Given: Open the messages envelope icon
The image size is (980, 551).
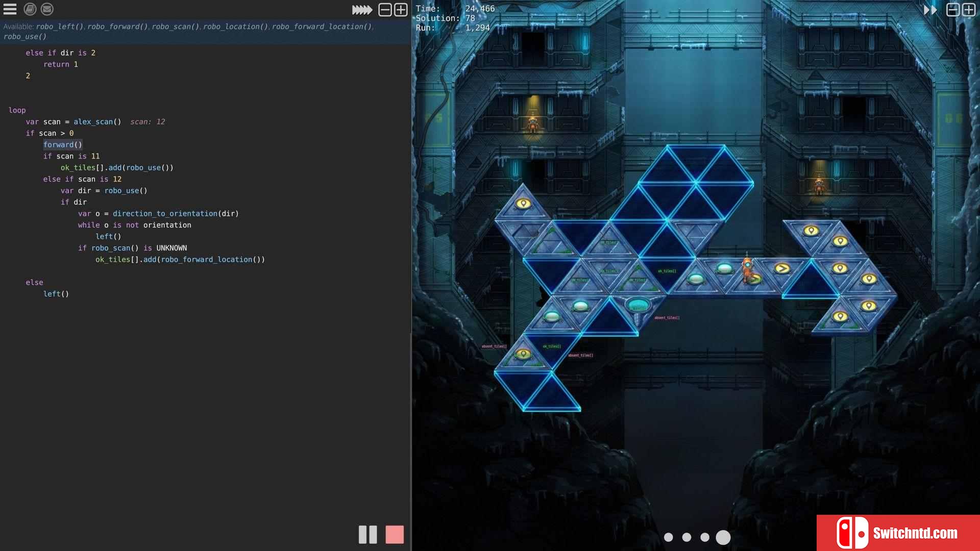Looking at the screenshot, I should click(47, 9).
